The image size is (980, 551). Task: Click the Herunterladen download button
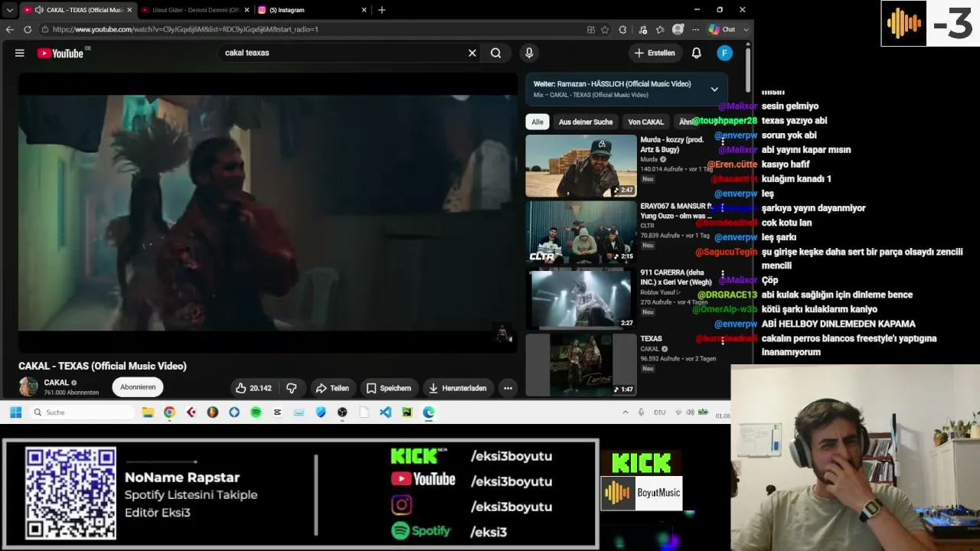pos(458,388)
